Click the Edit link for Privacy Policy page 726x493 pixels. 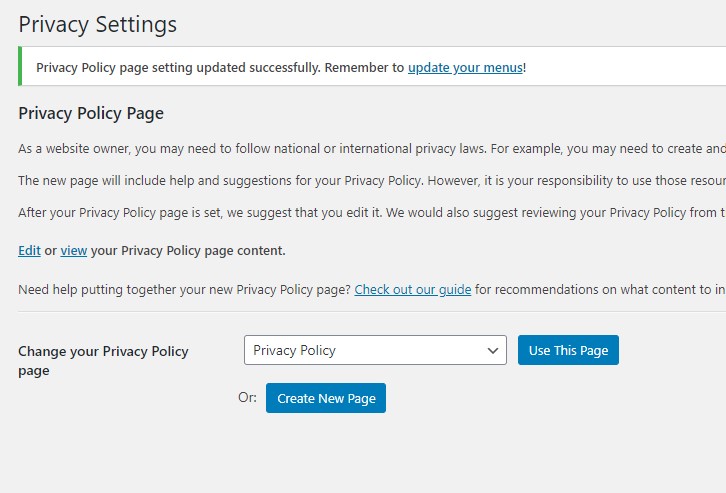(x=29, y=250)
